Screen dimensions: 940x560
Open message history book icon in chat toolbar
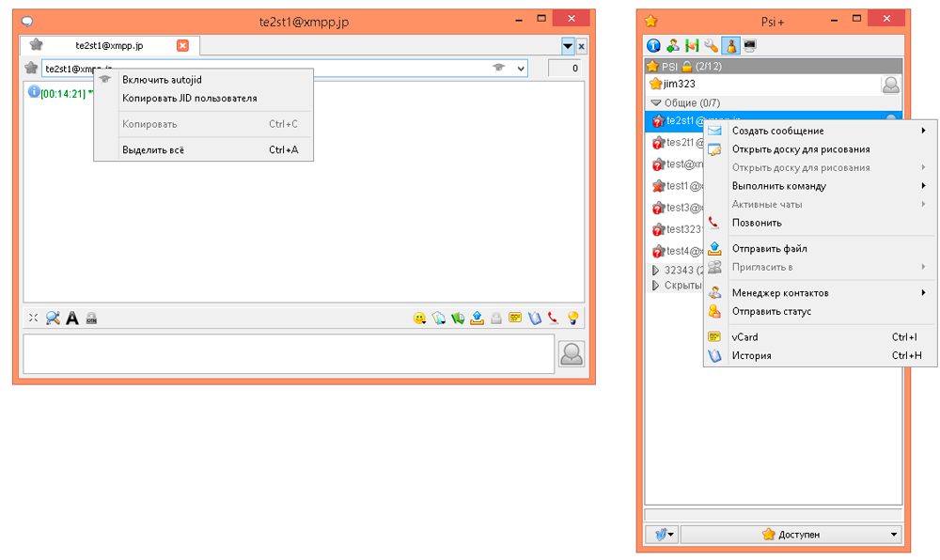click(x=535, y=318)
